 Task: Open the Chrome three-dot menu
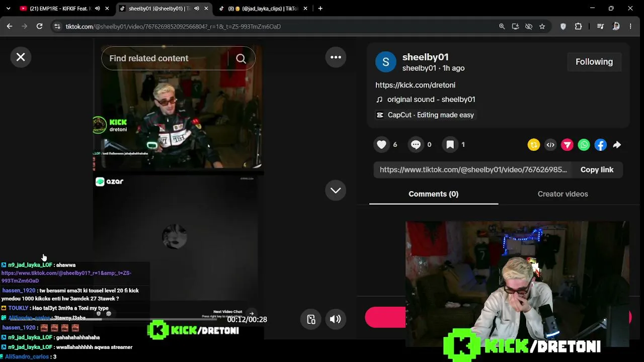click(x=630, y=27)
